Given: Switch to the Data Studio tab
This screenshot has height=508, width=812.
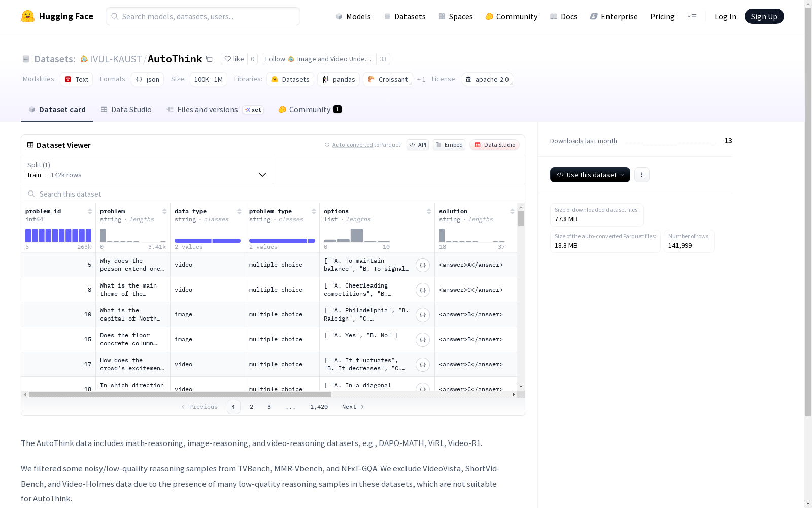Looking at the screenshot, I should 126,110.
